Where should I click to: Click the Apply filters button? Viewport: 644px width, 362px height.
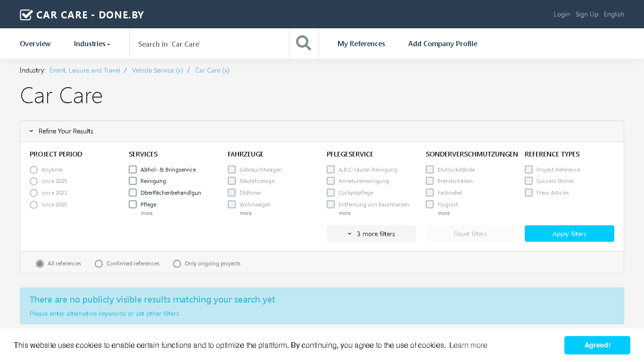point(570,234)
